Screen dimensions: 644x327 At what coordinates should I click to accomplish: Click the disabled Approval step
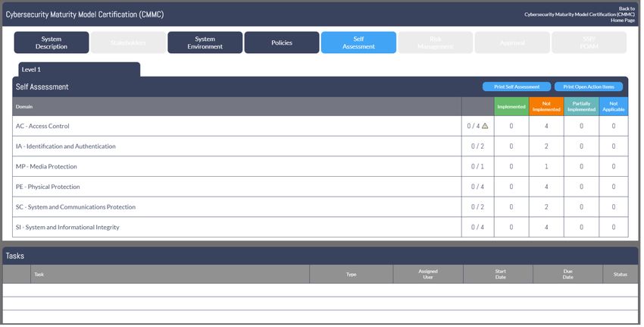click(x=512, y=42)
